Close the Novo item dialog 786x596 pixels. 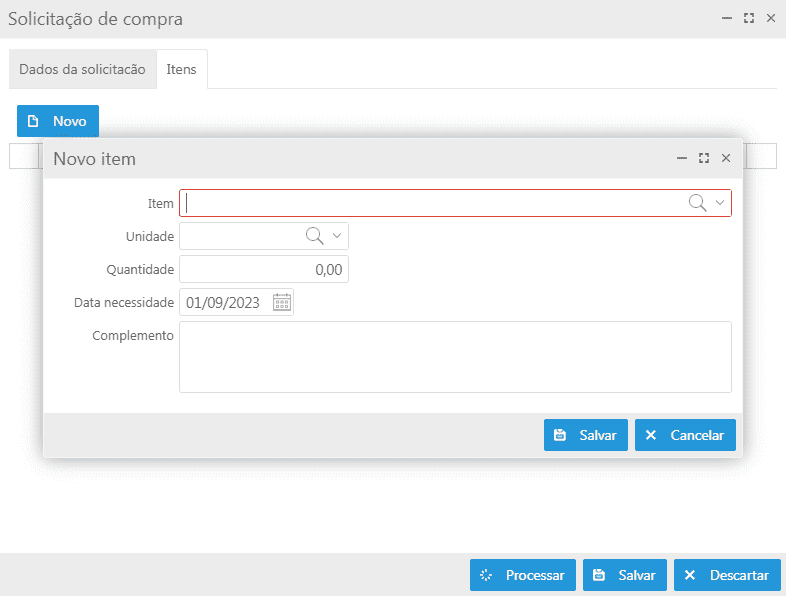tap(726, 158)
